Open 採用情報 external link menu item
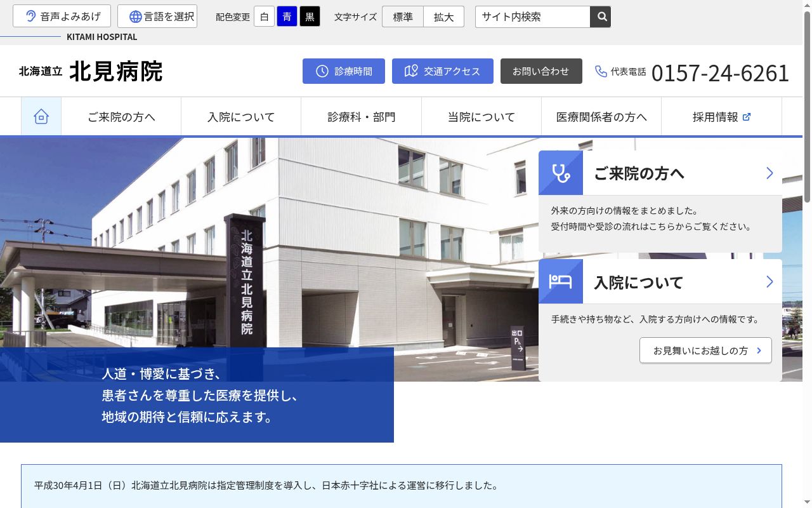The height and width of the screenshot is (508, 812). pos(721,117)
